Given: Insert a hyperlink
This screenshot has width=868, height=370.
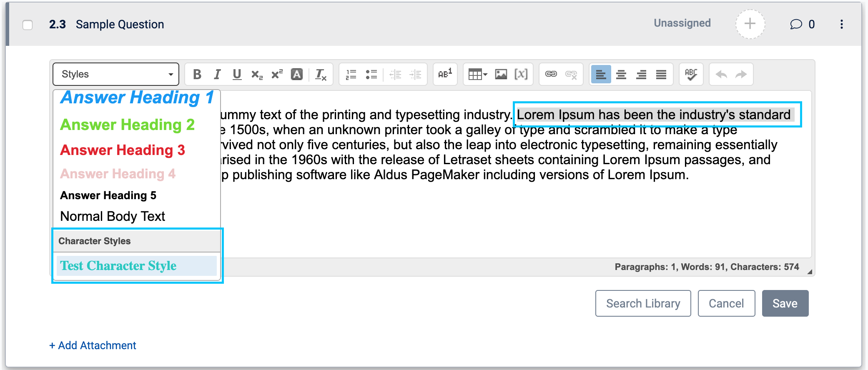Looking at the screenshot, I should 551,74.
